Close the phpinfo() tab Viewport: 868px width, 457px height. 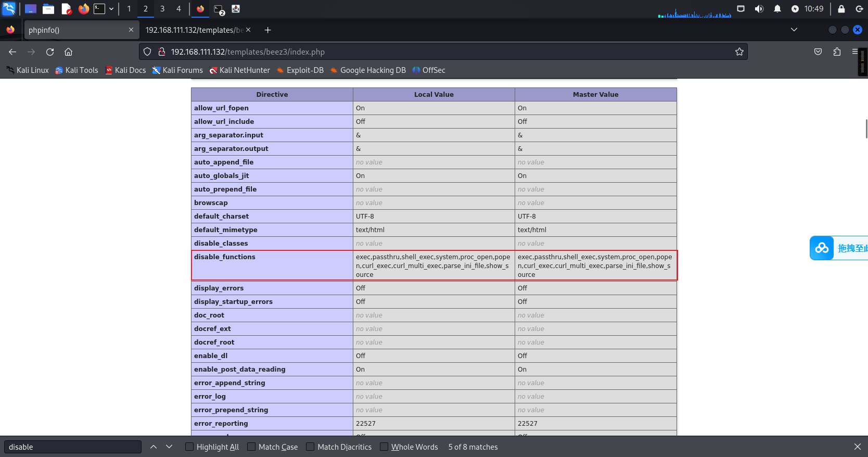coord(131,30)
